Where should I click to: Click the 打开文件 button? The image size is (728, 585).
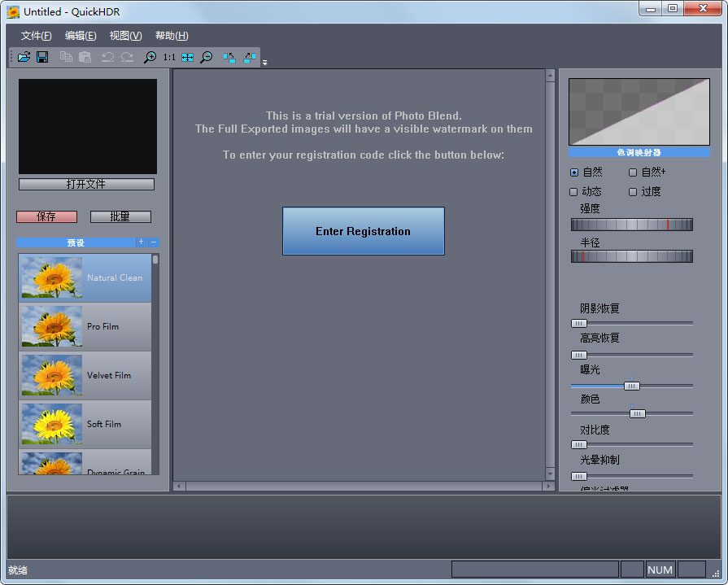tap(86, 185)
